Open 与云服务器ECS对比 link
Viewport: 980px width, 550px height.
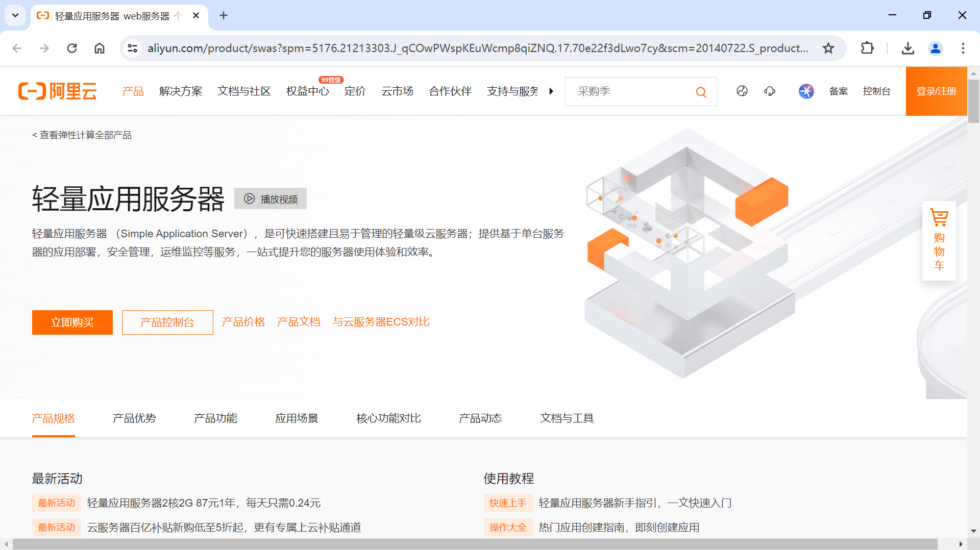tap(381, 322)
